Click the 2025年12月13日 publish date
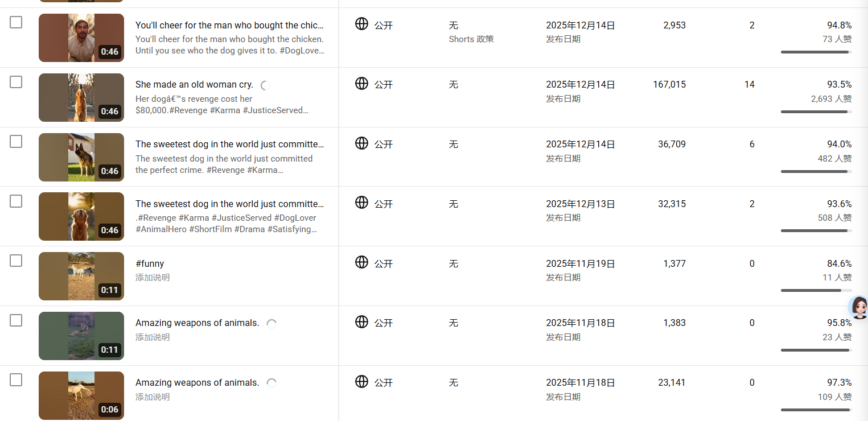Image resolution: width=868 pixels, height=421 pixels. click(x=581, y=204)
